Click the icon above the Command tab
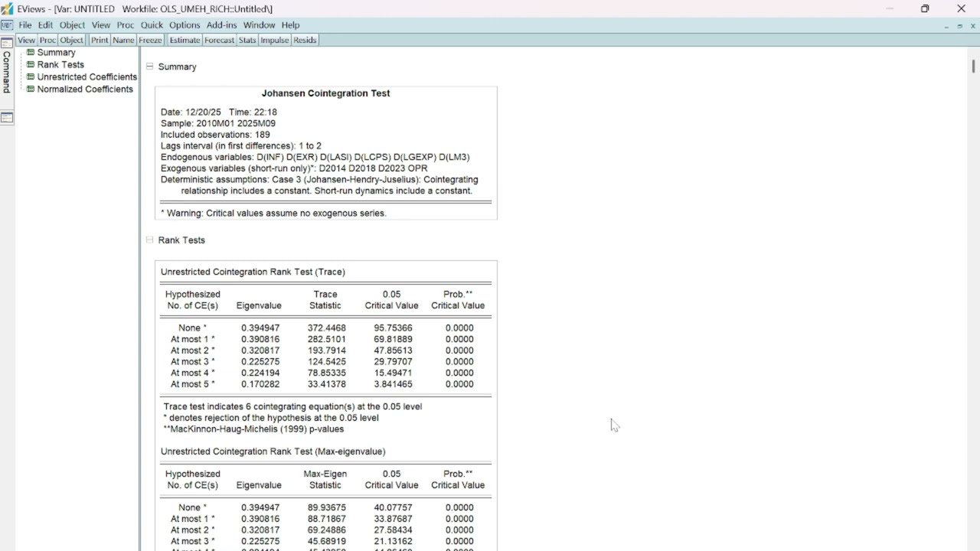The height and width of the screenshot is (551, 980). pyautogui.click(x=7, y=44)
